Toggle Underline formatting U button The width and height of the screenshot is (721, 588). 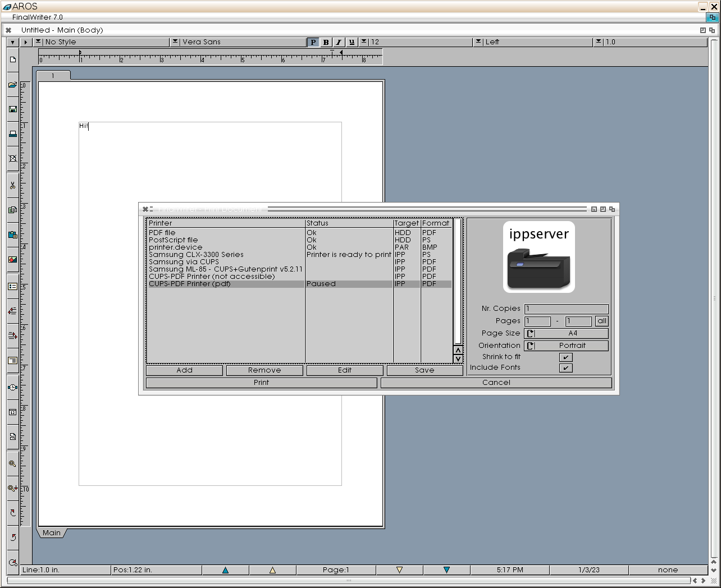352,42
